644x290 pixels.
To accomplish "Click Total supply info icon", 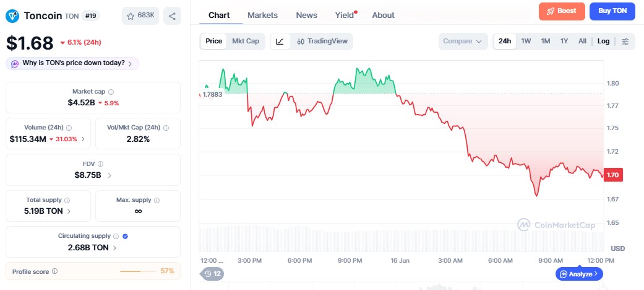I will point(67,200).
